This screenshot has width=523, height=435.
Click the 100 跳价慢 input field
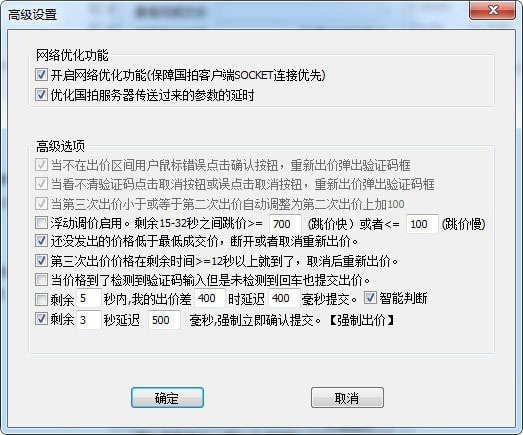[422, 224]
